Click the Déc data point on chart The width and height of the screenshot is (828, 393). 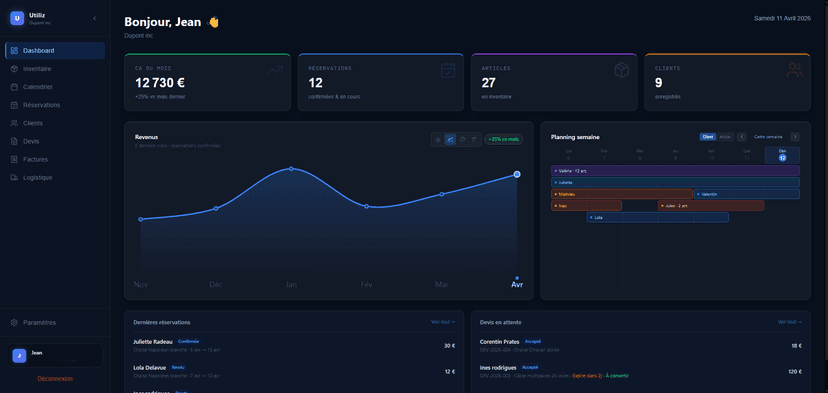pos(215,209)
